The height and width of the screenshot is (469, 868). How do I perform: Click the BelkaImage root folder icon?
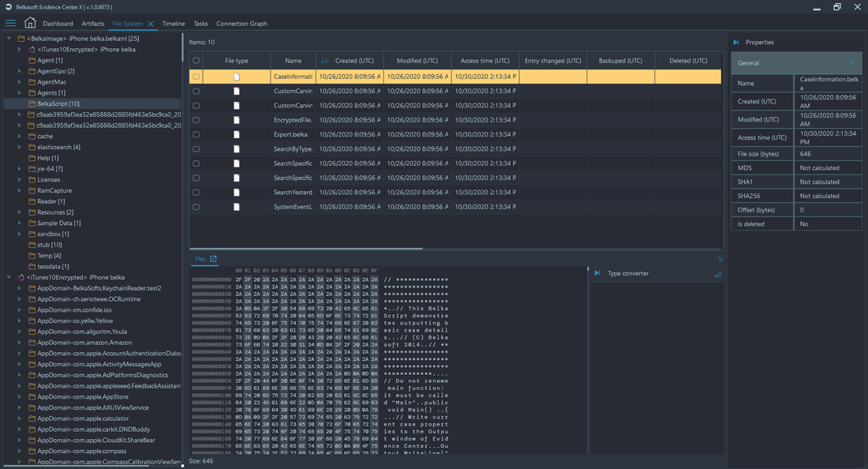pyautogui.click(x=21, y=39)
